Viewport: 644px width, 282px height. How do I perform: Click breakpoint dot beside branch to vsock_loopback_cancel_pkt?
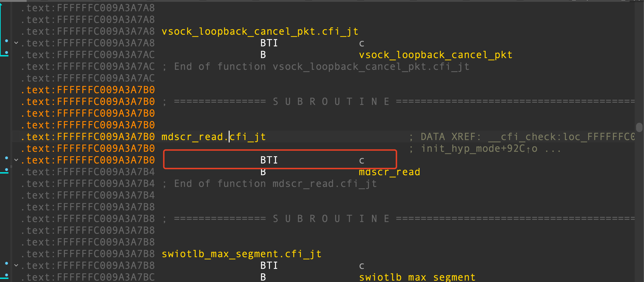[7, 53]
